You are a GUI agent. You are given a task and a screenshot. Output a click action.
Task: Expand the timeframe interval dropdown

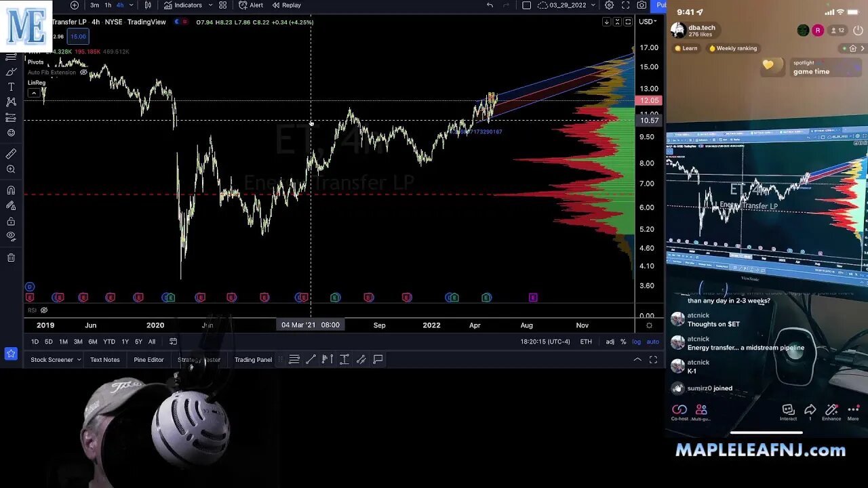tap(130, 5)
